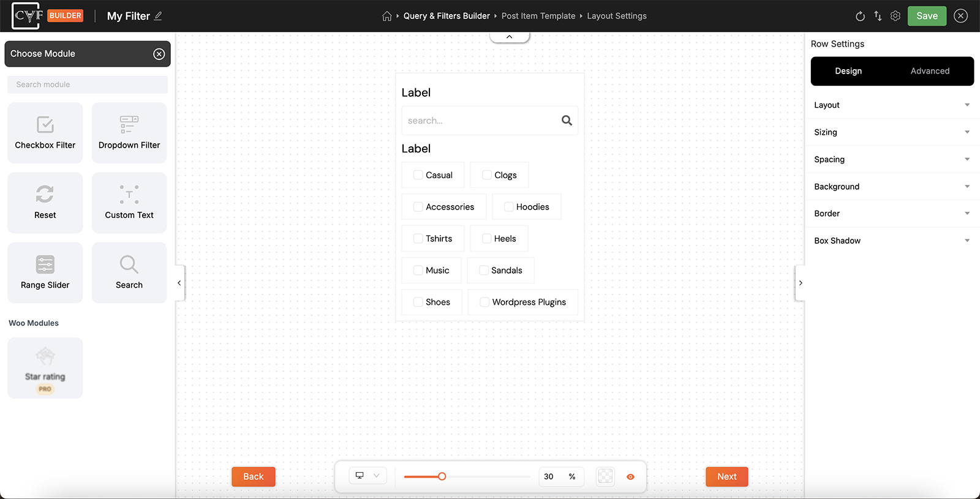
Task: Expand the Box Shadow section
Action: click(x=892, y=241)
